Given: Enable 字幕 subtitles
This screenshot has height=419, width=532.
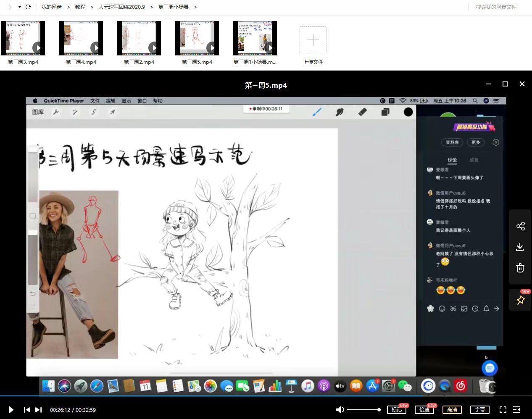Looking at the screenshot, I should [480, 409].
